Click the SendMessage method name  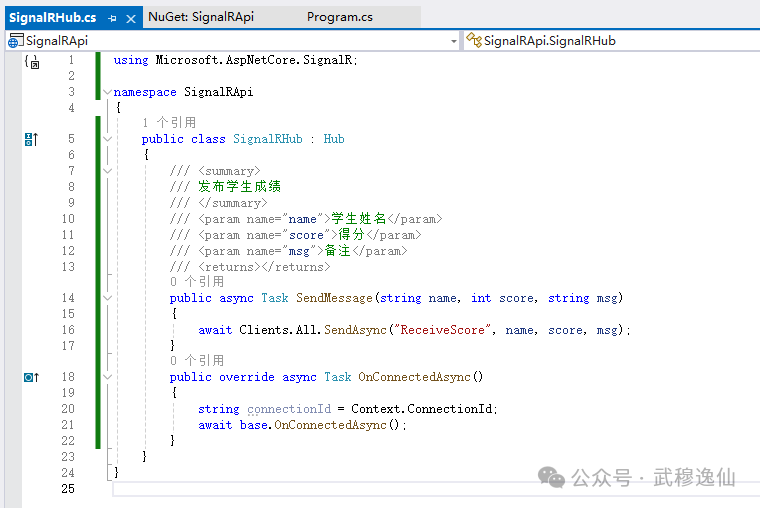coord(334,298)
